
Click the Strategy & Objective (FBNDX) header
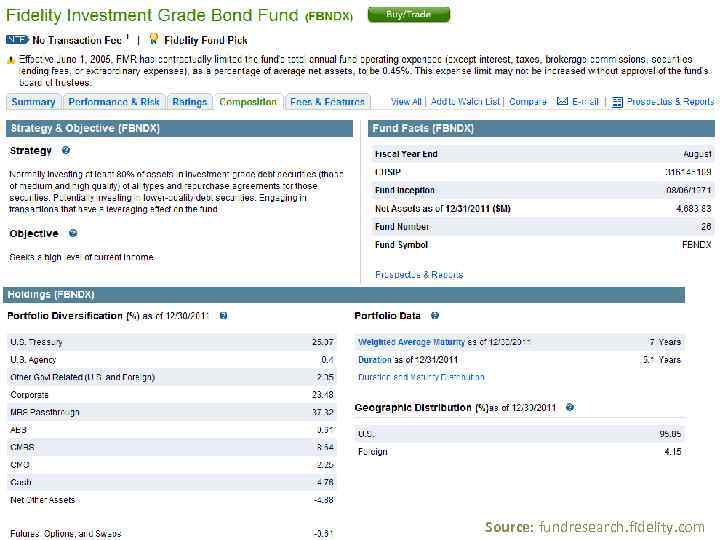180,129
